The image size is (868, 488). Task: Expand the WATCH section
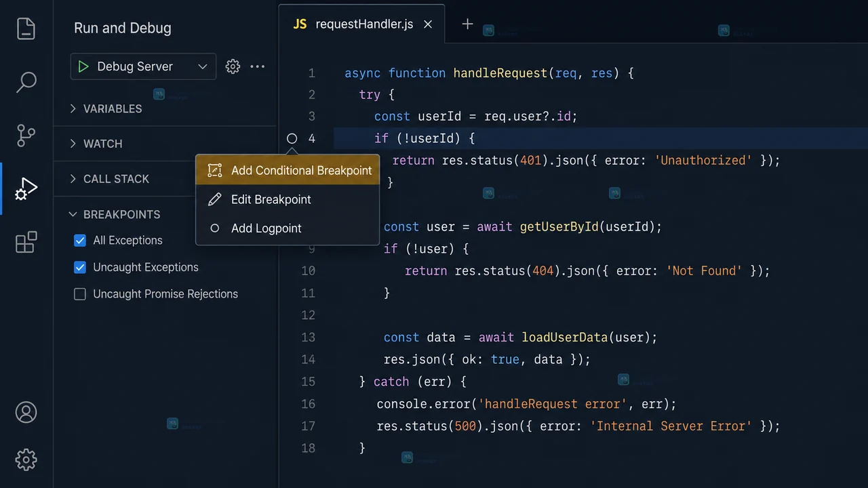point(165,144)
